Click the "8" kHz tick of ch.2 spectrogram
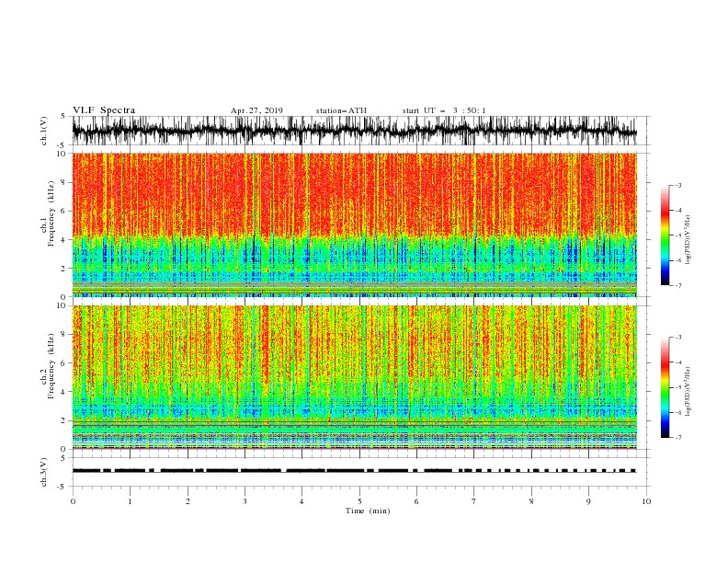 [x=64, y=334]
